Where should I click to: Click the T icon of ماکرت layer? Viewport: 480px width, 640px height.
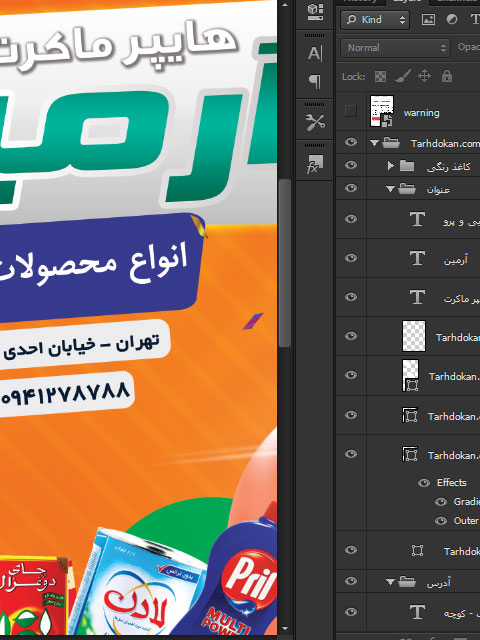click(x=417, y=297)
